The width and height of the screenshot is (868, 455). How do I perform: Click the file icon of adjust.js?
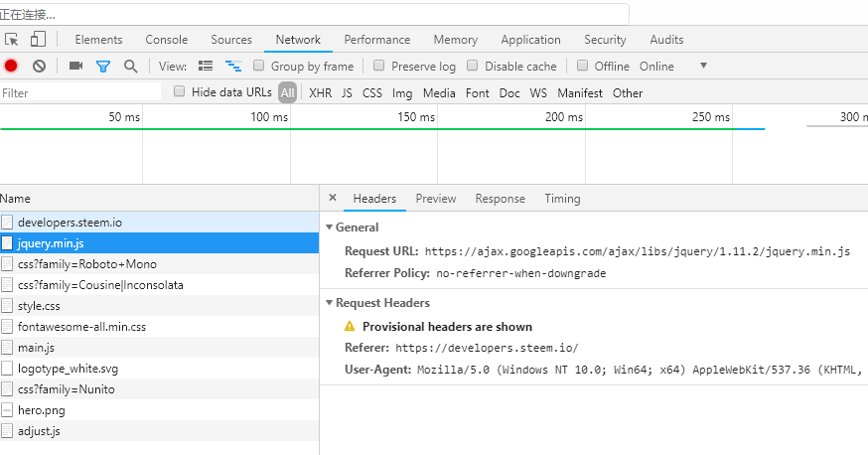point(7,431)
